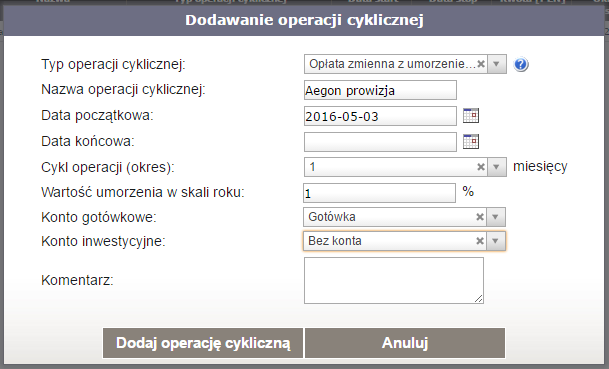Focus the Nazwa operacji cyklicznej field
Image resolution: width=609 pixels, height=369 pixels.
tap(380, 90)
